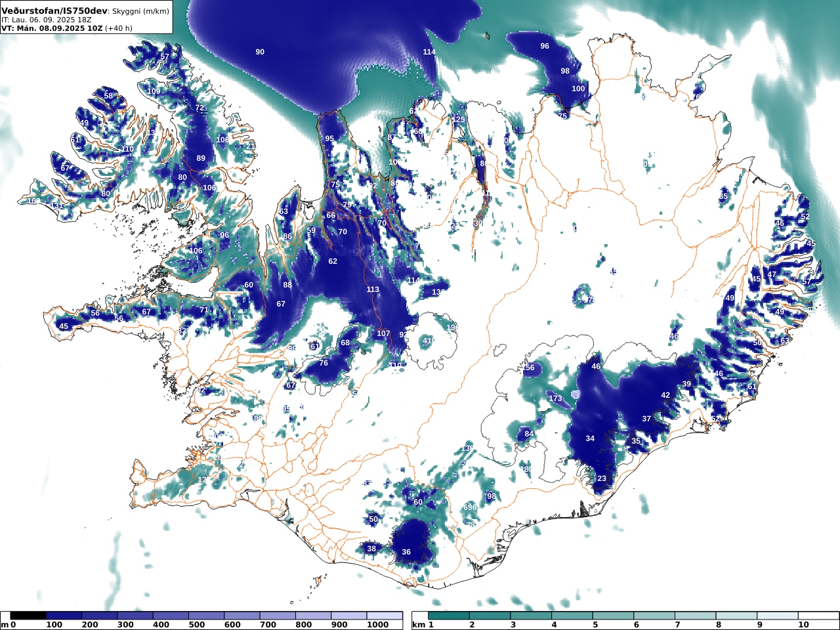Select the 900–1000 m pale lavender legend swatch
840x630 pixels.
(x=348, y=616)
